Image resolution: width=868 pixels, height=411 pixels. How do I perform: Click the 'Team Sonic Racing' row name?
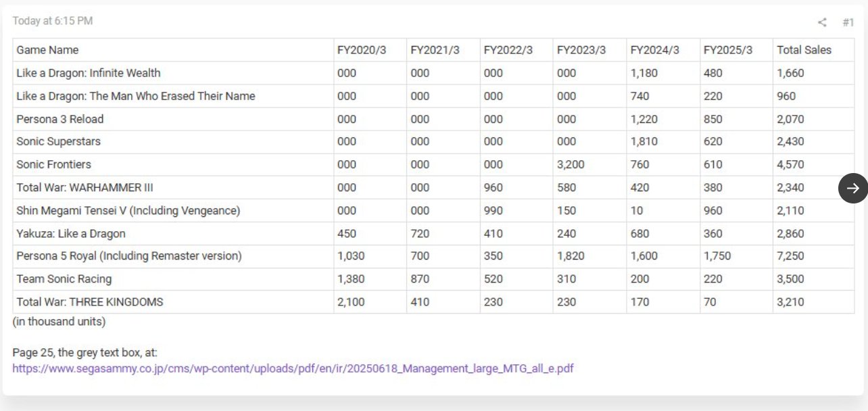point(64,279)
